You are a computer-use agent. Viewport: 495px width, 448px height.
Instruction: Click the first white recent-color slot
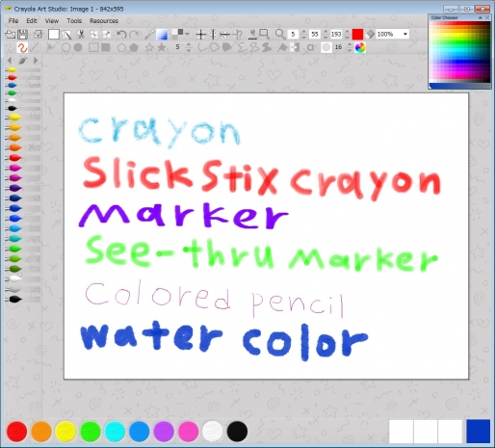pos(401,432)
